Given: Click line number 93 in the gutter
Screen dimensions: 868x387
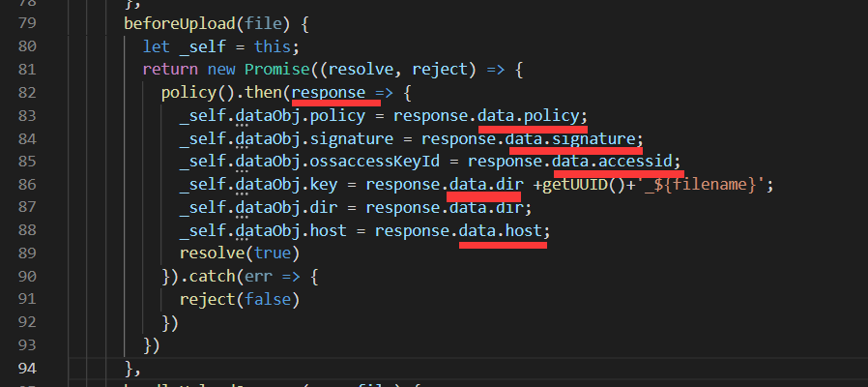Looking at the screenshot, I should click(x=27, y=345).
